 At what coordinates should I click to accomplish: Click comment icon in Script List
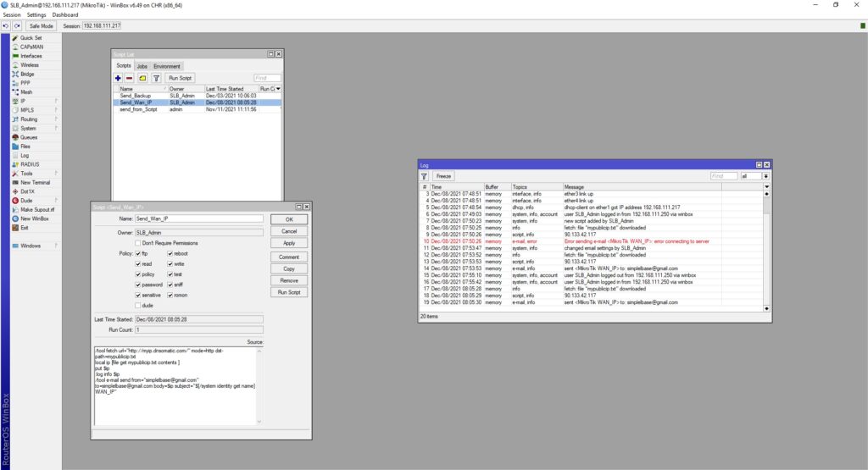[142, 78]
